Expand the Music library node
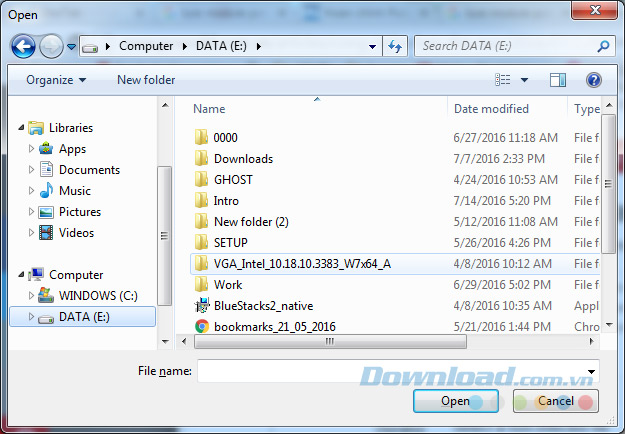Screen dimensions: 625x434 click(x=31, y=191)
